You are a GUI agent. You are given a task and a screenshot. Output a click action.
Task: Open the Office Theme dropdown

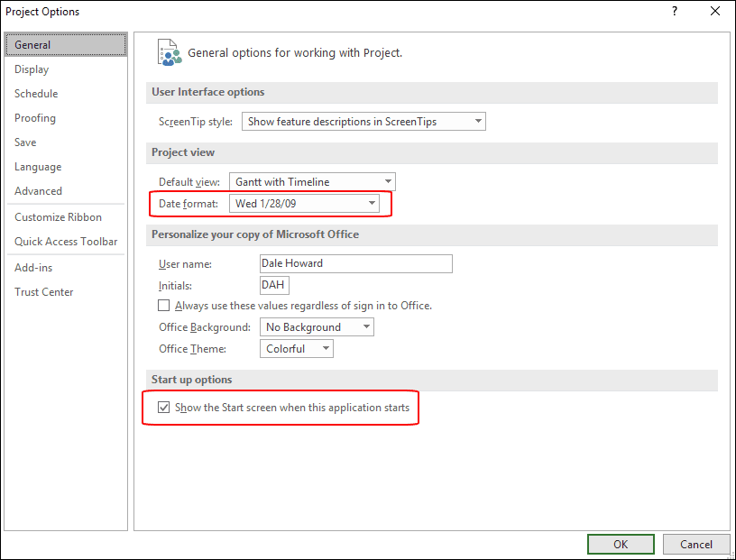(297, 349)
